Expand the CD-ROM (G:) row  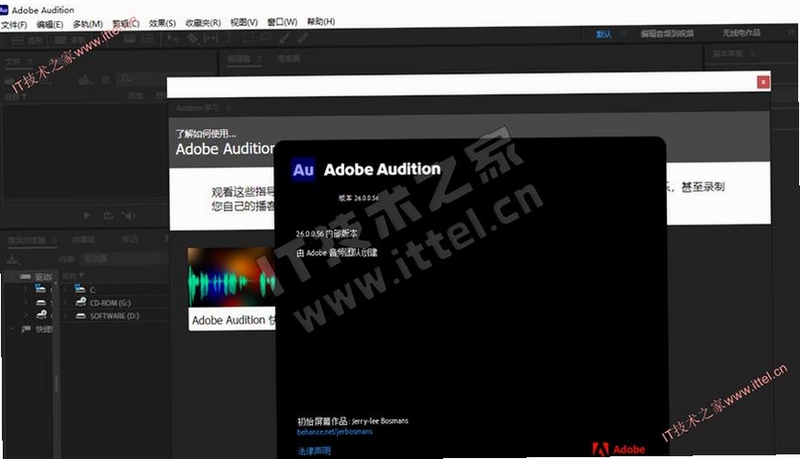65,302
